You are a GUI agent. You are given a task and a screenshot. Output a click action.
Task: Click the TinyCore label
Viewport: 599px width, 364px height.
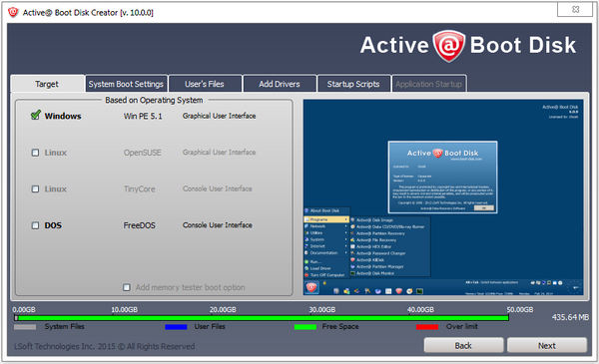tap(139, 188)
